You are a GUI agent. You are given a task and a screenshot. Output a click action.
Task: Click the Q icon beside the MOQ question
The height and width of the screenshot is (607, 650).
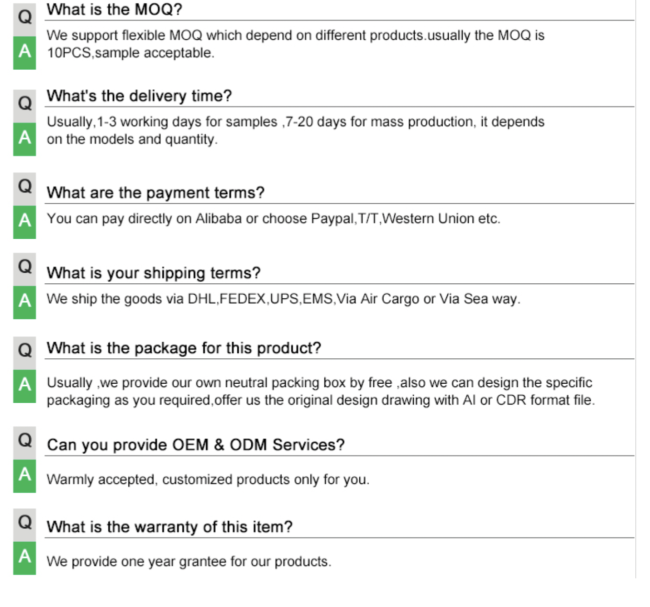[x=24, y=18]
